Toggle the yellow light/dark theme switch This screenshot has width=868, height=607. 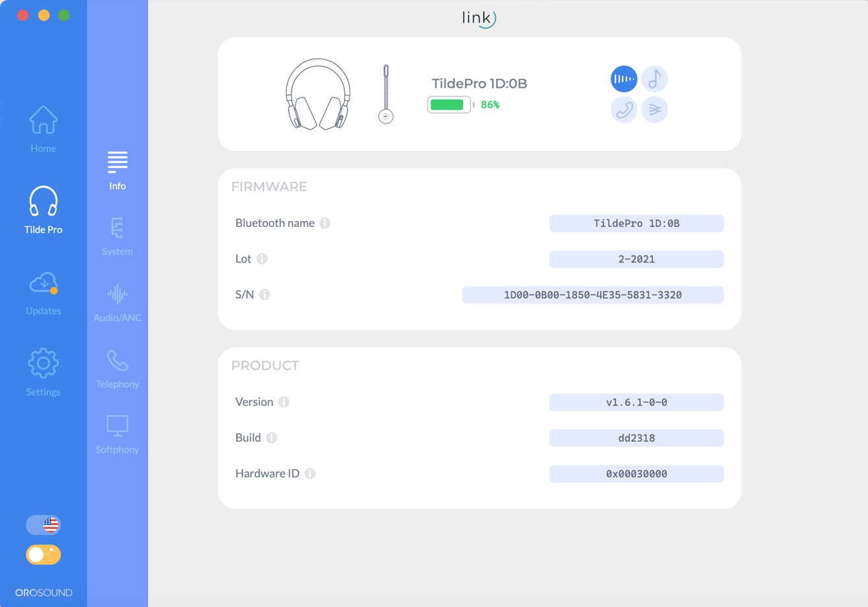click(x=44, y=554)
